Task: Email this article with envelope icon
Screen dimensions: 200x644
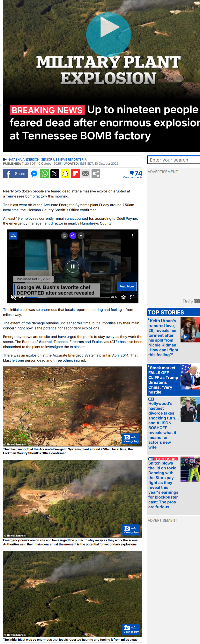Action: tap(86, 174)
